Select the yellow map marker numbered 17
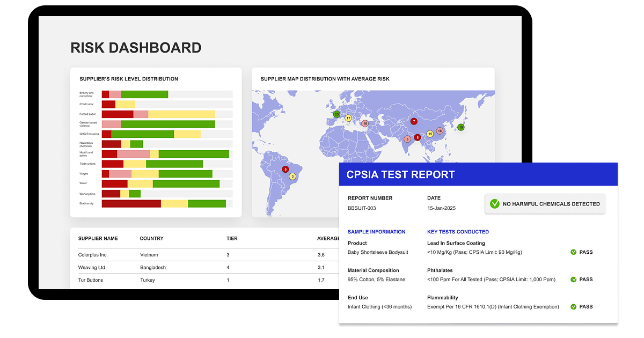Screen dimensions: 644x338 click(x=348, y=118)
